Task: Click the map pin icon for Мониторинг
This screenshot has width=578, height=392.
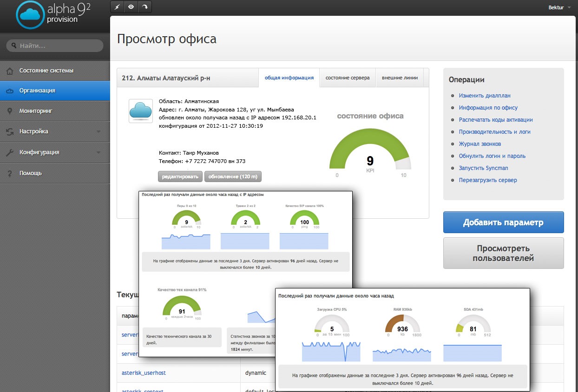Action: click(10, 111)
